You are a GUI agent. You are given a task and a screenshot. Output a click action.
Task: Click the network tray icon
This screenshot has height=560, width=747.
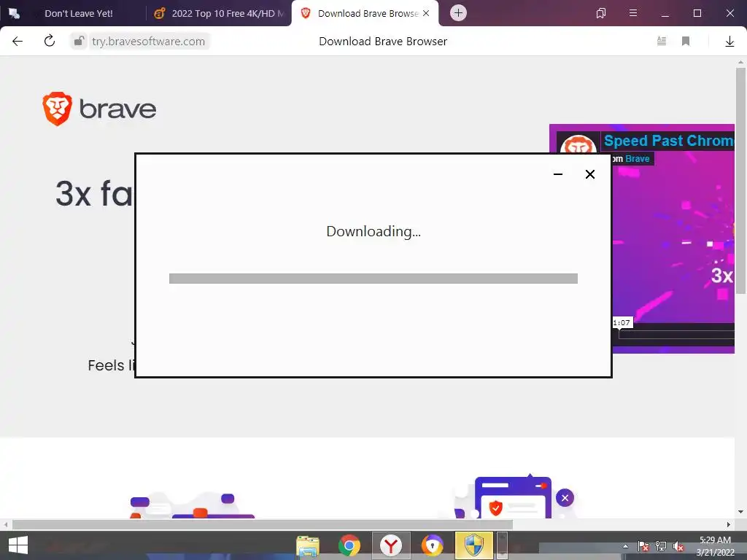pos(661,546)
